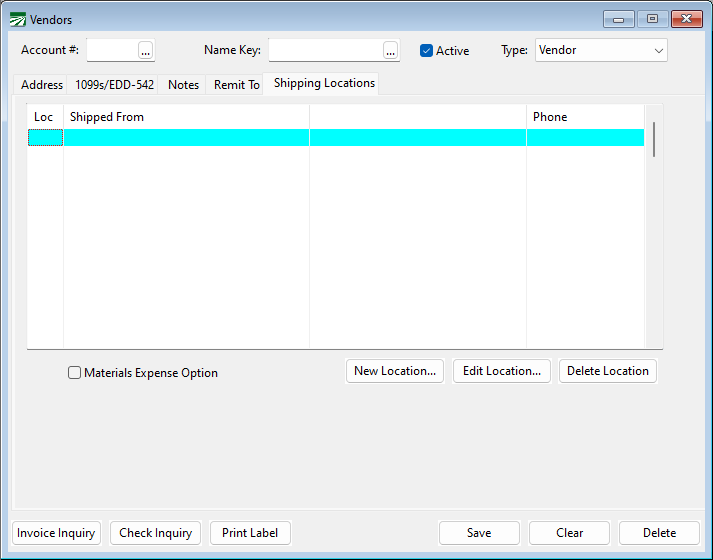Save the vendor record
Viewport: 713px width, 560px height.
(479, 533)
